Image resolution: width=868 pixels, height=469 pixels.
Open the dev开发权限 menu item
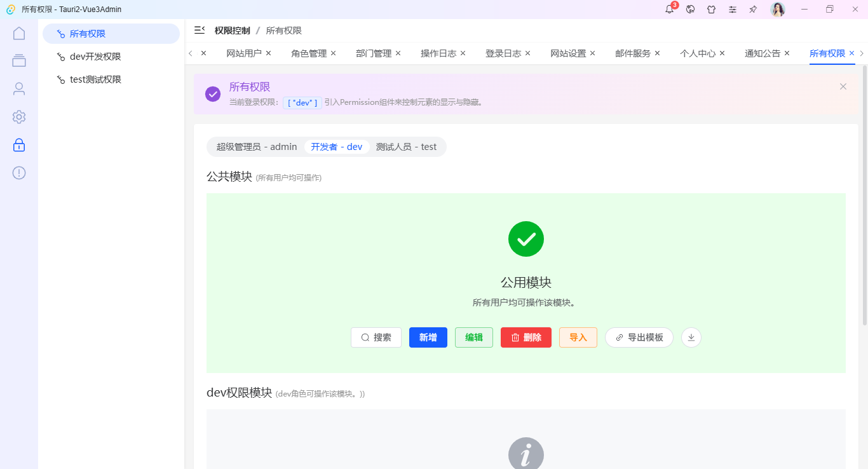coord(96,56)
